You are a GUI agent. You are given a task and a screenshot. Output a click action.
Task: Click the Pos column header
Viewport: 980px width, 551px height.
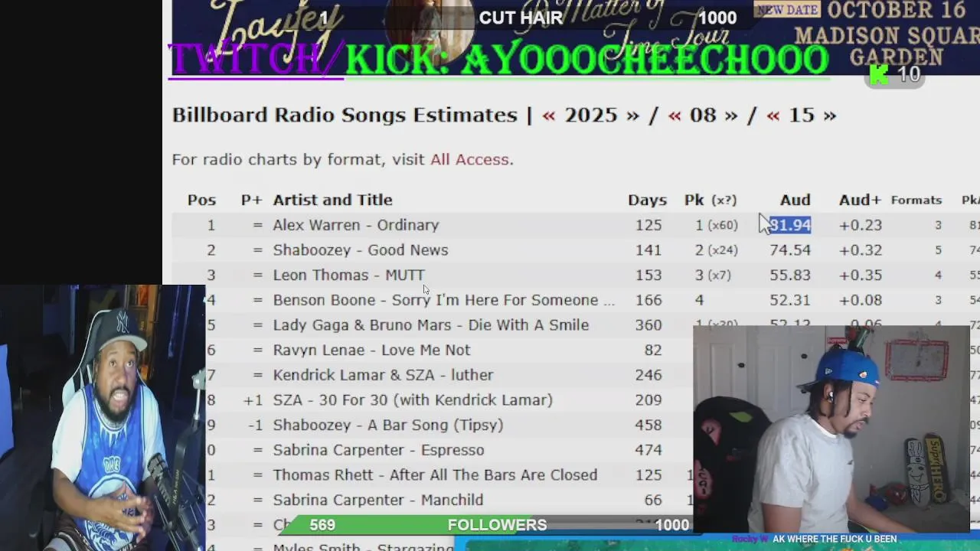tap(201, 200)
